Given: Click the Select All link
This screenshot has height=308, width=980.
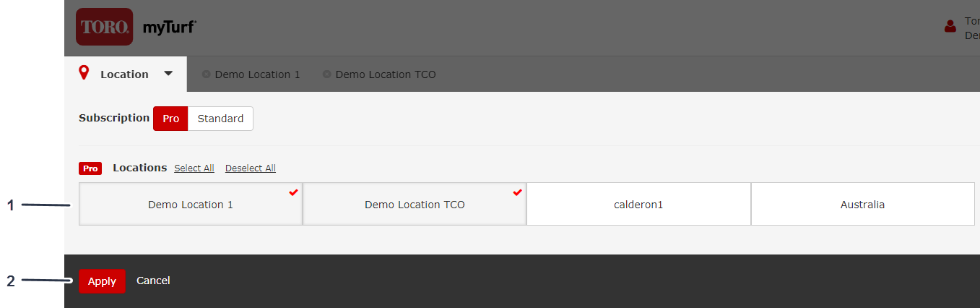Looking at the screenshot, I should (194, 168).
